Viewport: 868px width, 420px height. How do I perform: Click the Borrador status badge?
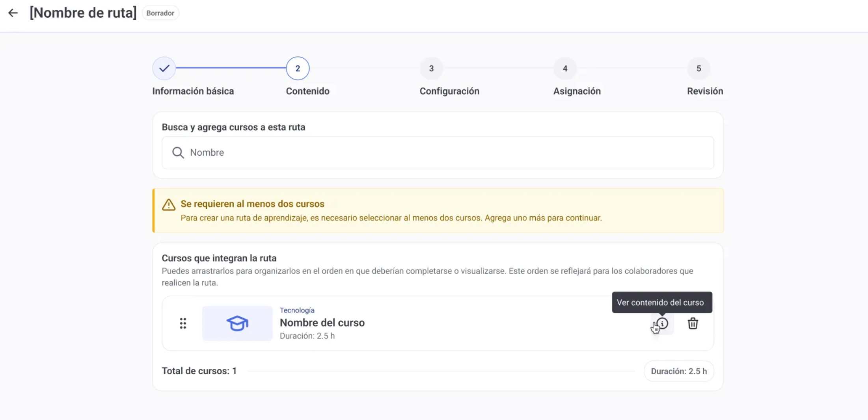pos(160,13)
